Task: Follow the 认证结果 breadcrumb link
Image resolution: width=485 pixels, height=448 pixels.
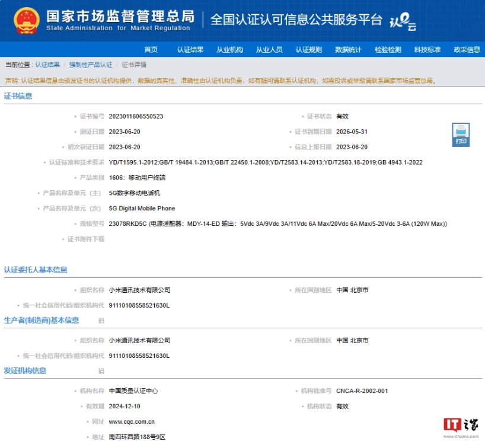Action: tap(47, 65)
